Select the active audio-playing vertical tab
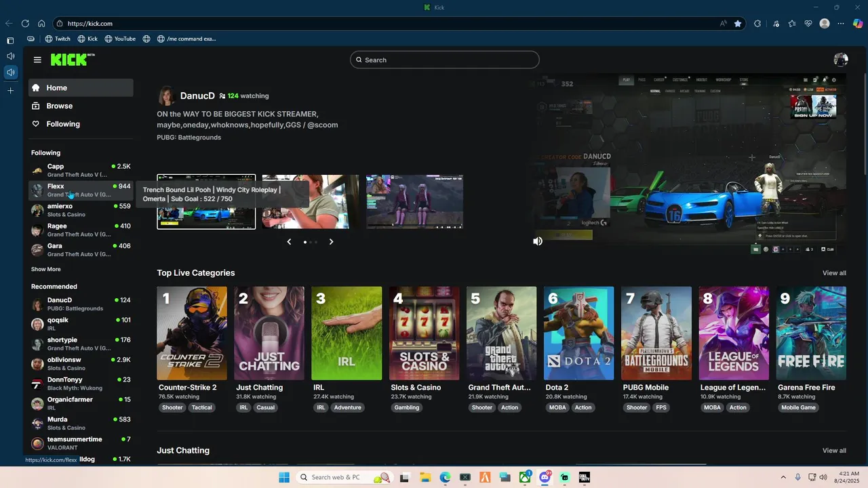The image size is (868, 488). click(10, 72)
